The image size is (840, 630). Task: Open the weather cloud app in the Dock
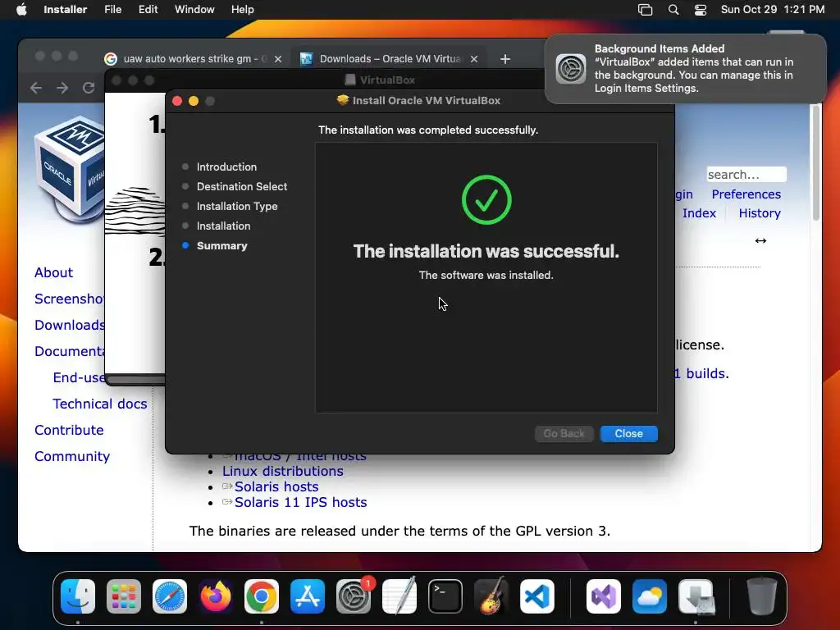point(650,596)
